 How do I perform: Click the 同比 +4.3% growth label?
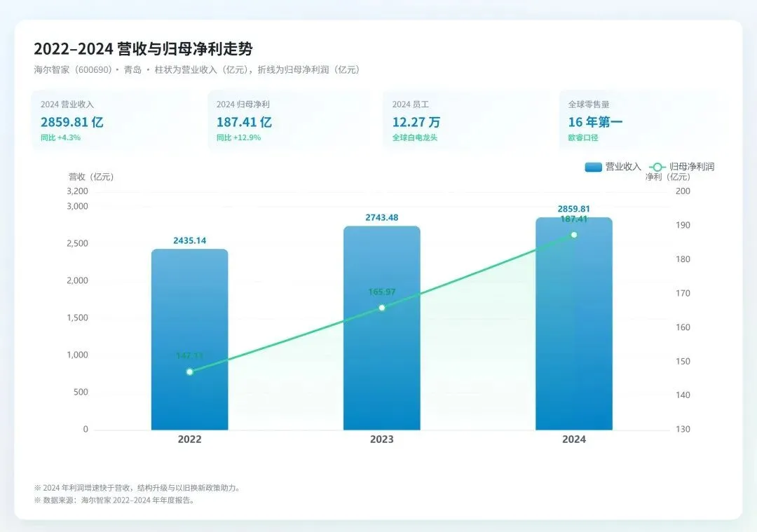60,137
